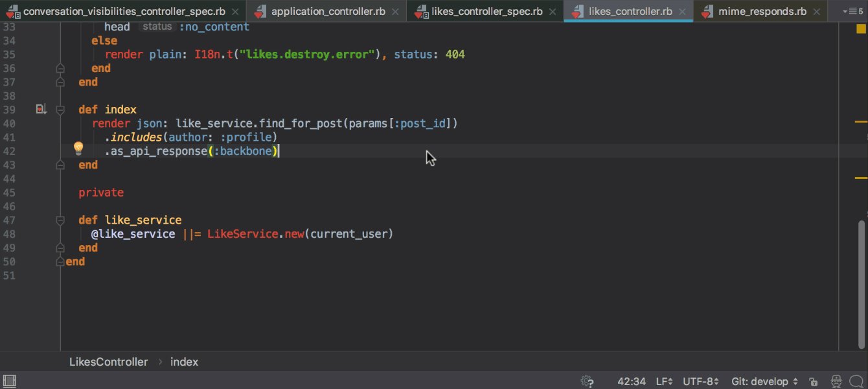Click the intention lightbulb icon on line 42
Viewport: 868px width, 389px height.
point(78,148)
